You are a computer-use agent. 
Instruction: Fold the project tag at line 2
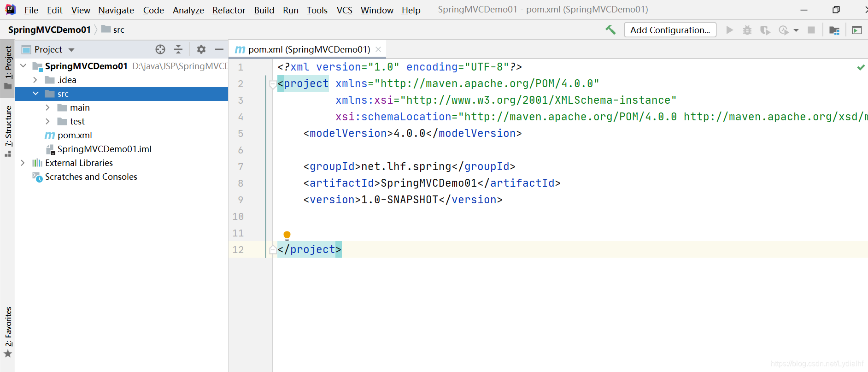click(272, 84)
